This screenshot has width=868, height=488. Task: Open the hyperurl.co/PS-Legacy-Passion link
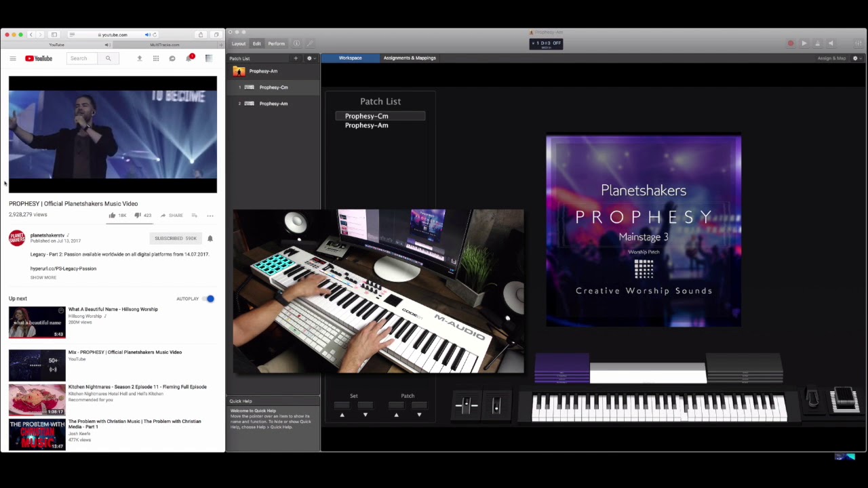[x=63, y=268]
